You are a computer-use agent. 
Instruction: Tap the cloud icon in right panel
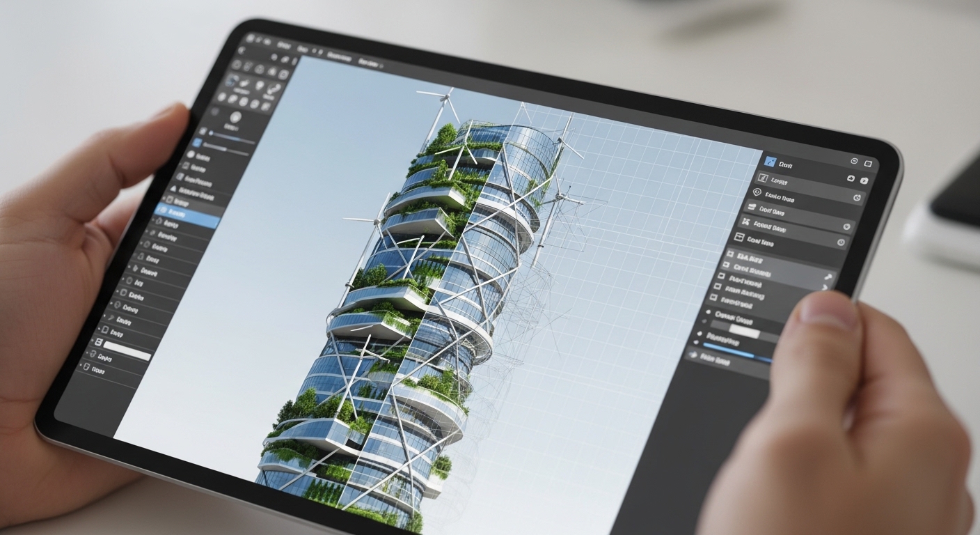point(851,179)
